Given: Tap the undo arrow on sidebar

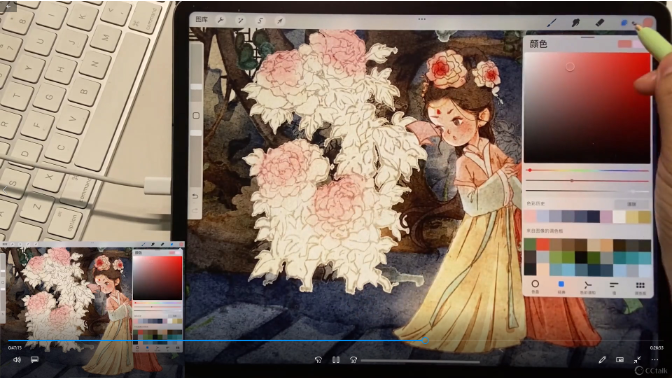Looking at the screenshot, I should (195, 196).
